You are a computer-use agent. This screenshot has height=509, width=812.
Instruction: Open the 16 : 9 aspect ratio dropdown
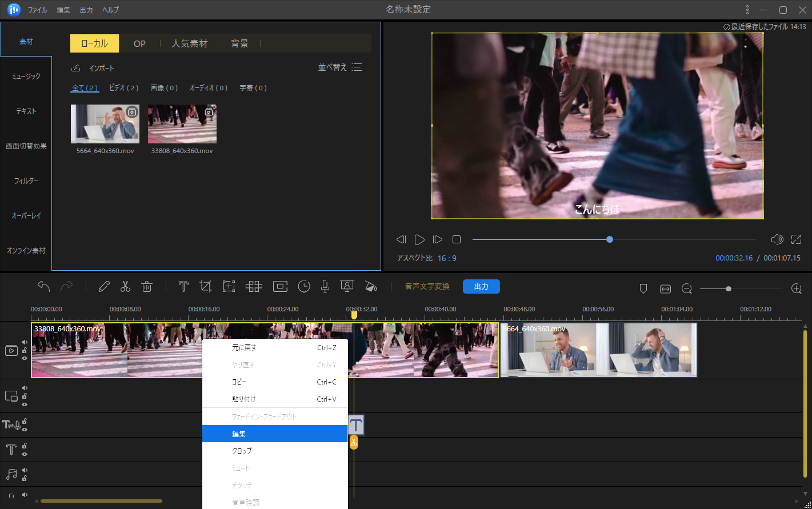[447, 258]
